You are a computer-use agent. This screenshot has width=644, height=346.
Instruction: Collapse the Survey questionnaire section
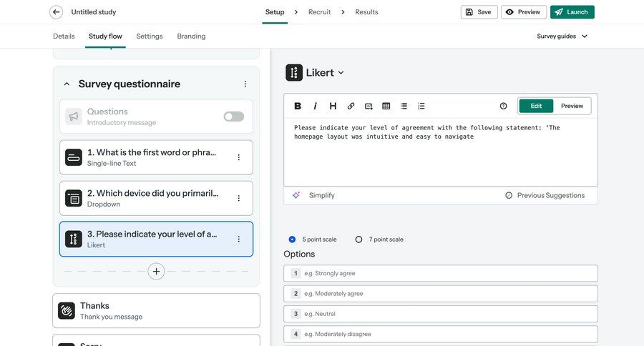coord(67,84)
